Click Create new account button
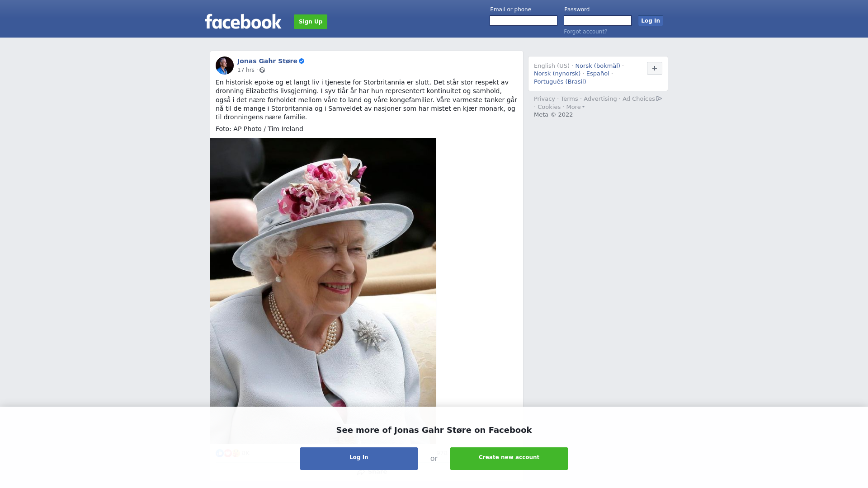The width and height of the screenshot is (868, 488). coord(509,459)
